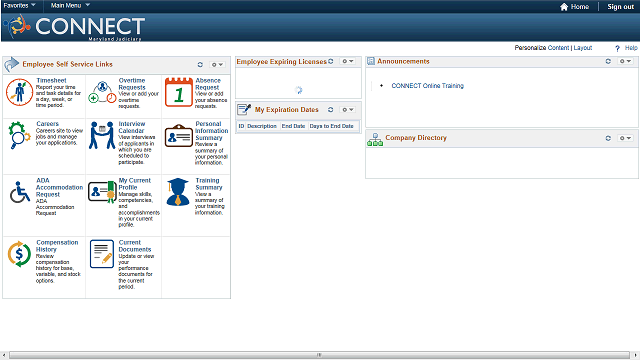The image size is (640, 360).
Task: Refresh the Employee Self Service Links pagelet
Action: pyautogui.click(x=200, y=64)
